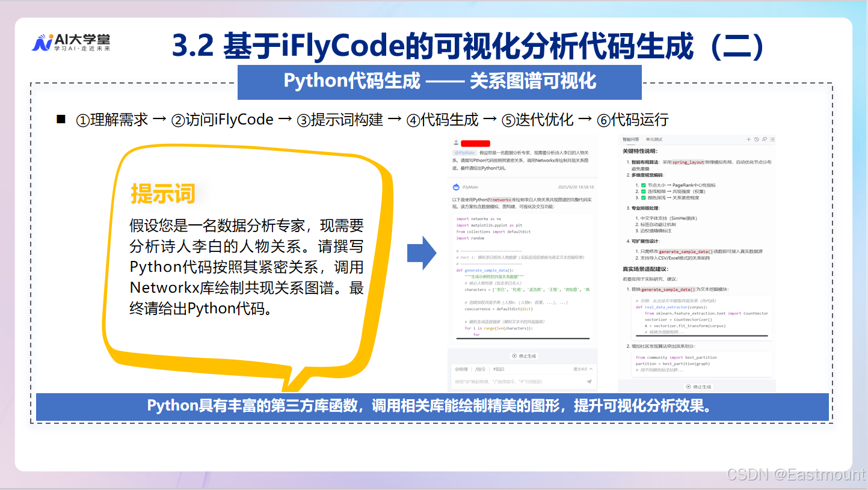Click the 提示词 heading in speech bubble
The width and height of the screenshot is (868, 490).
point(163,194)
